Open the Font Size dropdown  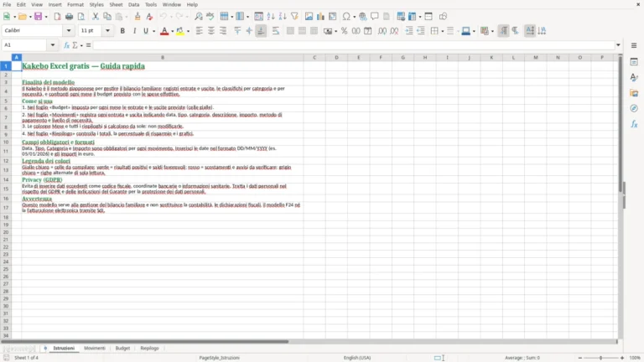(107, 30)
